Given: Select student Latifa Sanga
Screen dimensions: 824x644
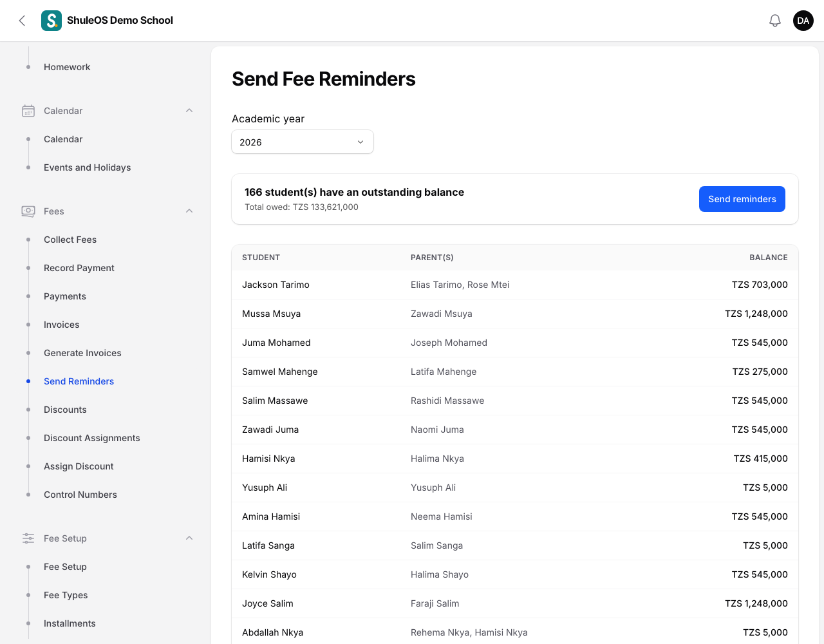Looking at the screenshot, I should click(x=268, y=545).
